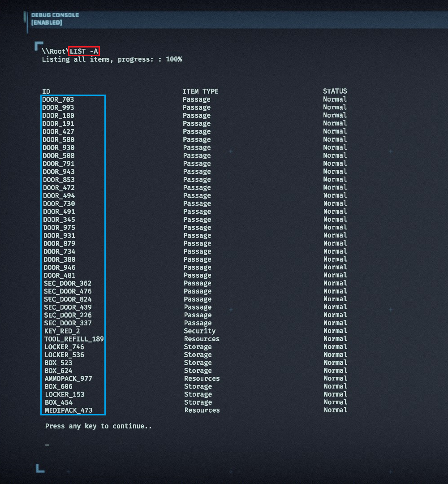Viewport: 448px width, 484px height.
Task: Select the DOOR_993 entry
Action: point(58,108)
